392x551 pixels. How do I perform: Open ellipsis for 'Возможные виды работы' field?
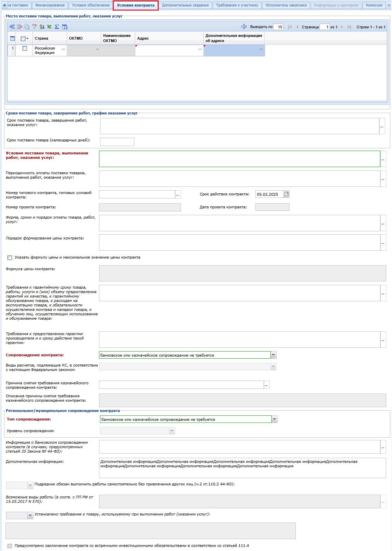[383, 501]
